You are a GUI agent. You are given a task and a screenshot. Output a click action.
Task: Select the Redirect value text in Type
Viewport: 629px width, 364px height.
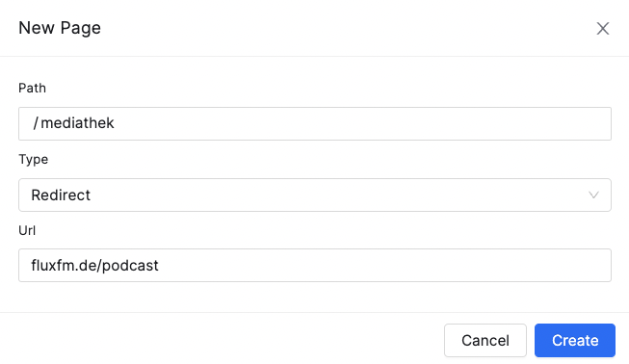(61, 195)
